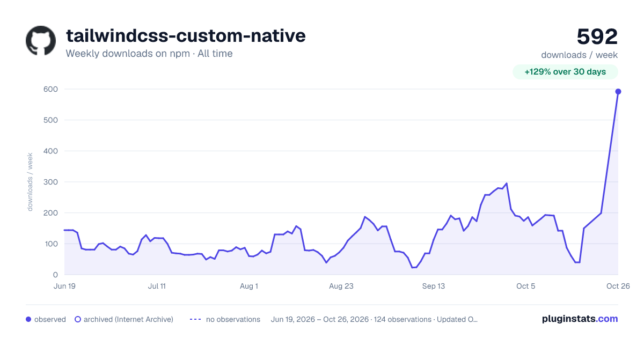Click the 'Jun 19' x-axis label
Screen dimensions: 644x338
coord(64,286)
